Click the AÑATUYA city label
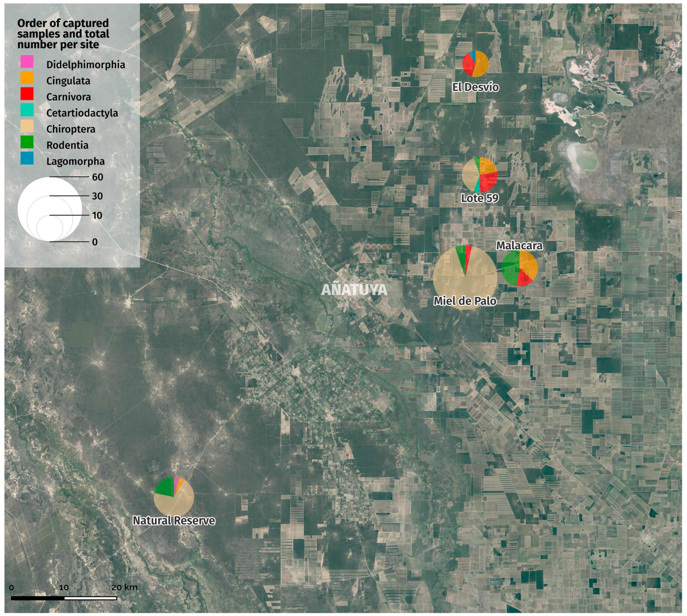Screen dimensions: 687x616 (354, 290)
